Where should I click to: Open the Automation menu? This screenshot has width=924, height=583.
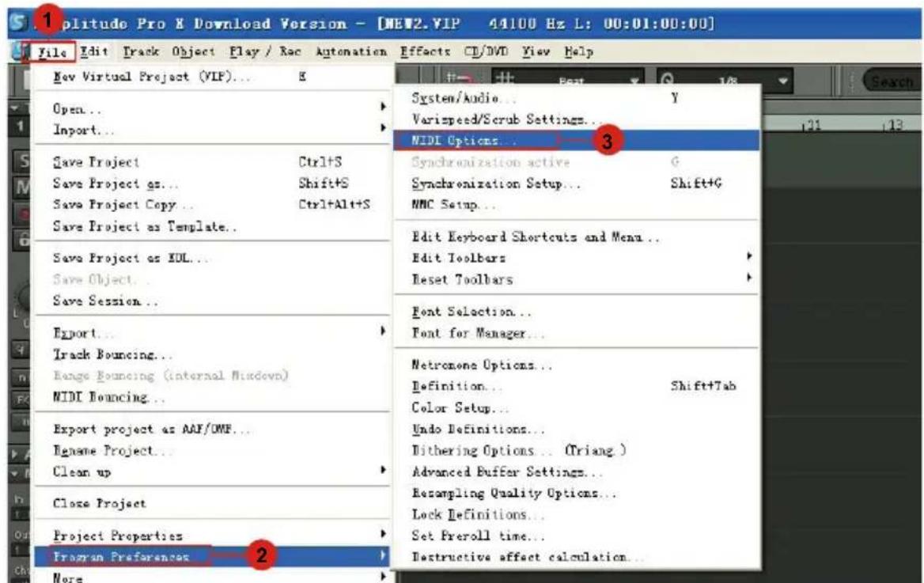[351, 52]
